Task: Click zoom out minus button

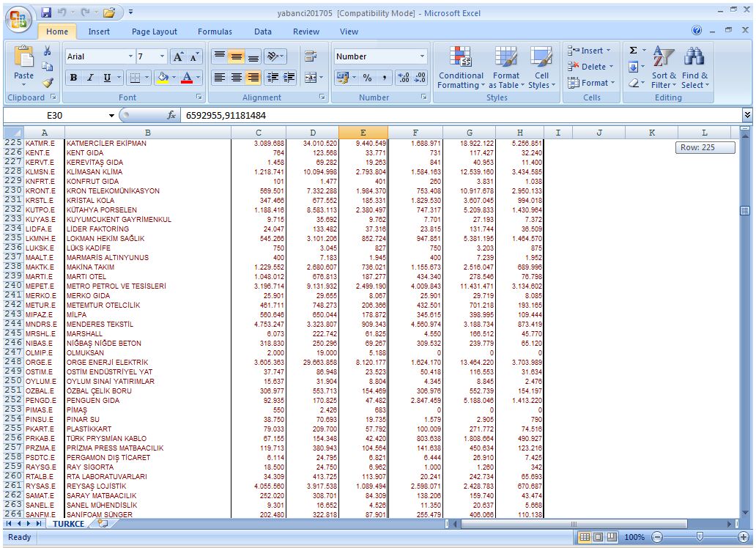Action: click(x=656, y=537)
